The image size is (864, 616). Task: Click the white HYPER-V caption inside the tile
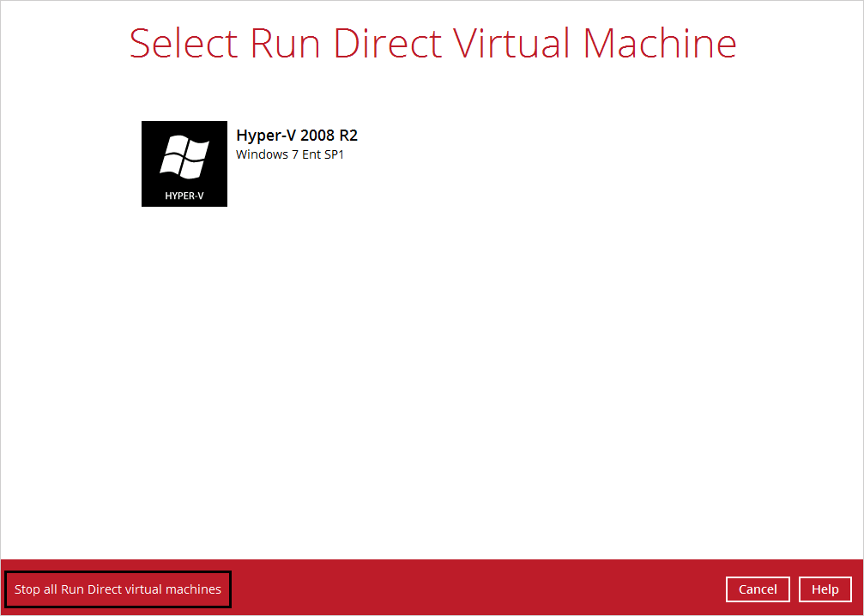point(184,196)
